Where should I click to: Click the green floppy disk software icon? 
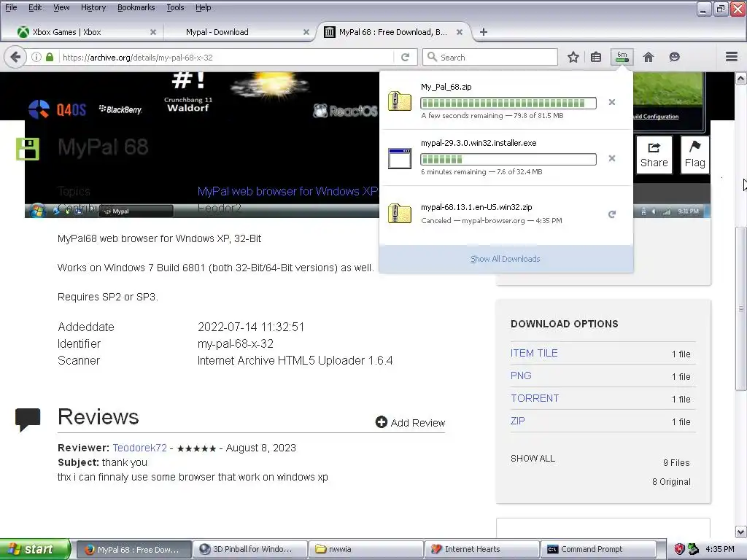click(x=28, y=149)
